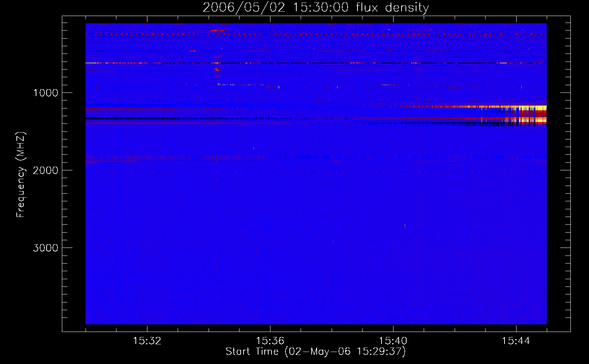Viewport: 589px width, 364px height.
Task: Click the 15:32 time tick label
Action: pos(147,341)
